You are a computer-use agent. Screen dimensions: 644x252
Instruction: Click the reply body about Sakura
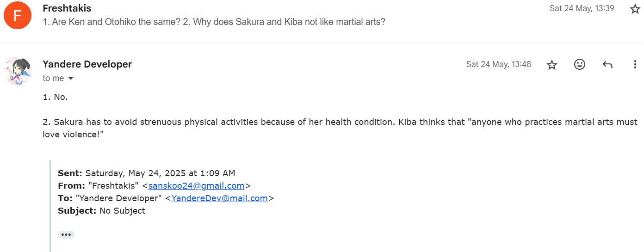tap(278, 123)
